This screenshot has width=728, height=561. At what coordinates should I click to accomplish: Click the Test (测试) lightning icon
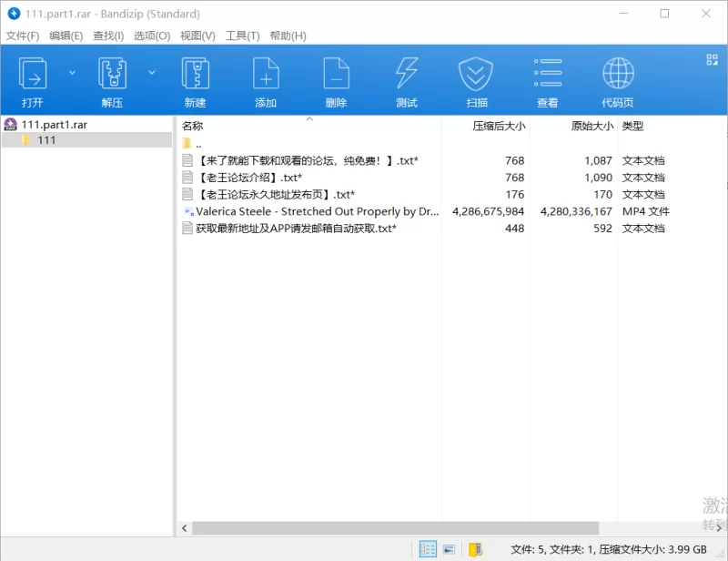point(407,74)
